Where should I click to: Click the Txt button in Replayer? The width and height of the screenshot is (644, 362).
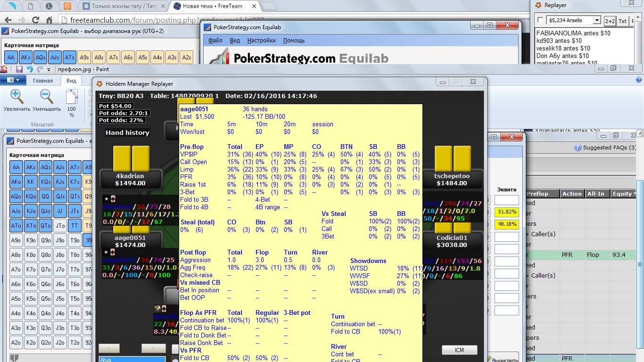pyautogui.click(x=622, y=21)
